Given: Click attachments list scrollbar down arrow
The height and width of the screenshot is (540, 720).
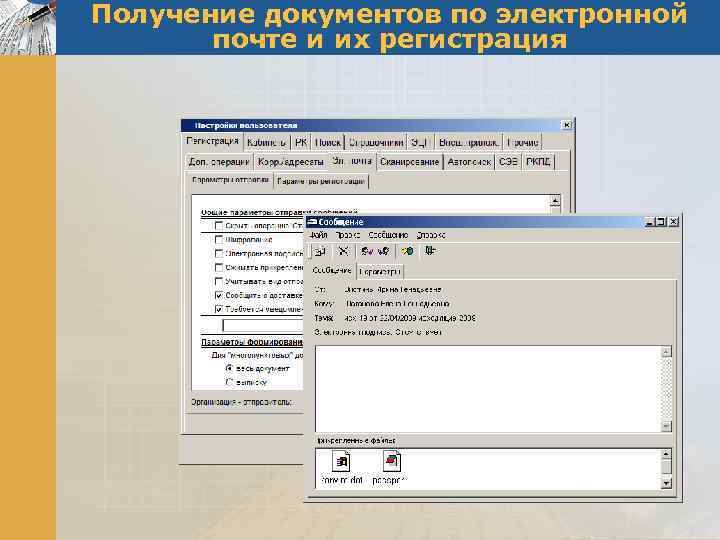Looking at the screenshot, I should tap(666, 483).
